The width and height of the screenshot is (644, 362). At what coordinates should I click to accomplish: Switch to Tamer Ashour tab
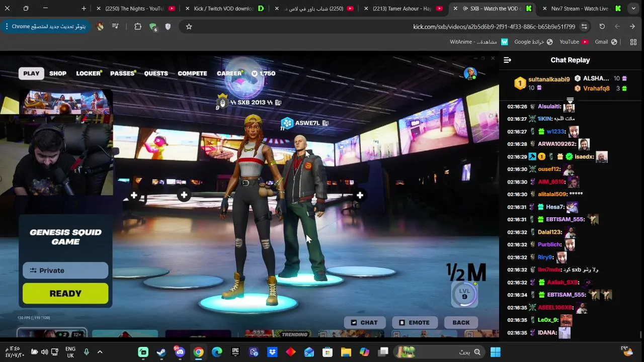402,9
